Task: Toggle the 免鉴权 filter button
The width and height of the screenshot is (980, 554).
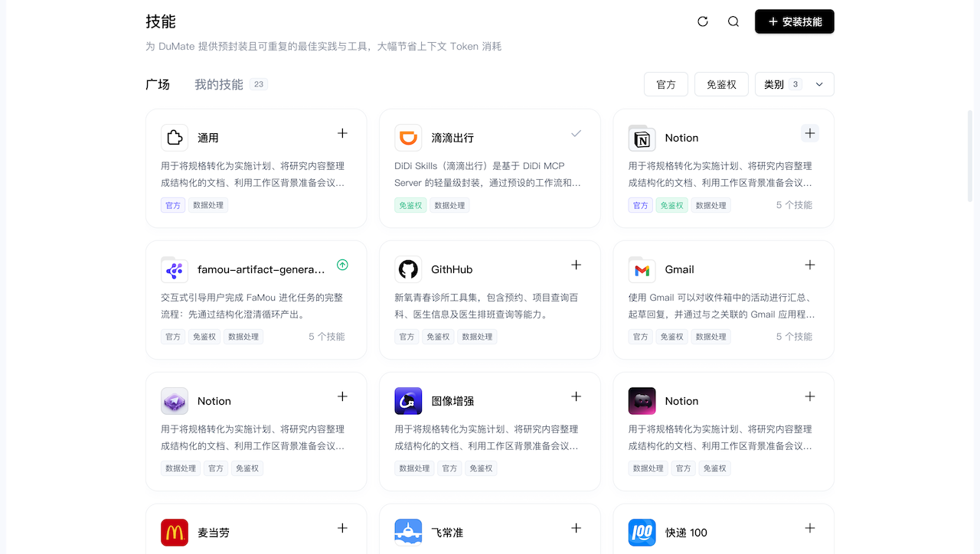Action: (x=721, y=84)
